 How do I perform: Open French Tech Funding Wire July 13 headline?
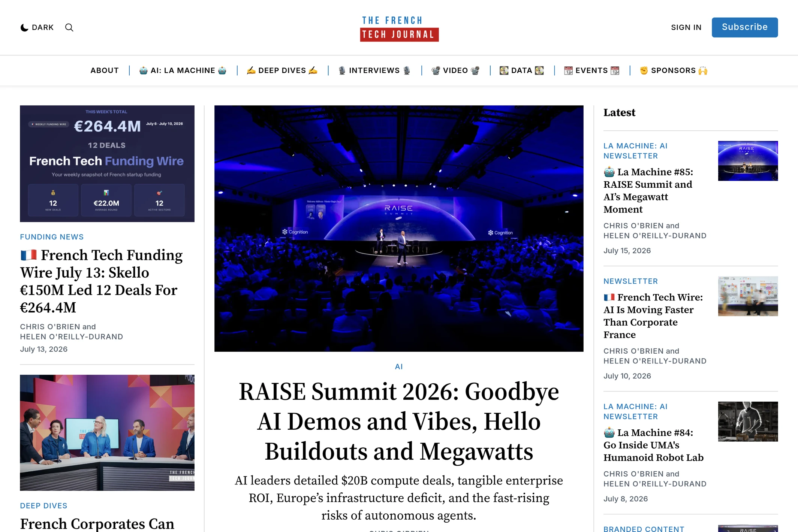click(x=101, y=281)
